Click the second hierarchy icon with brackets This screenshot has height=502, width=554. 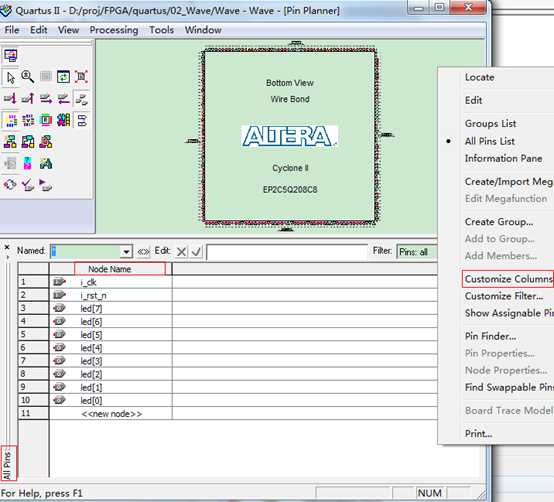coord(28,142)
